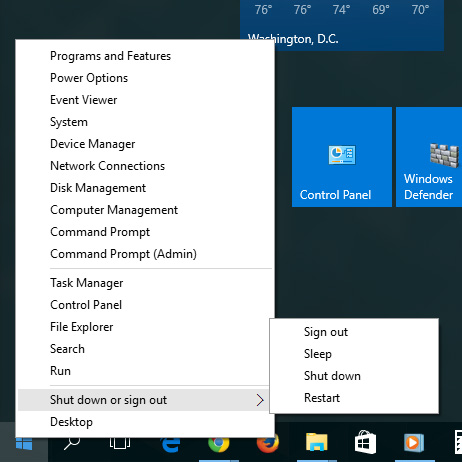Open the media player taskbar icon
This screenshot has height=462, width=462.
pyautogui.click(x=414, y=443)
